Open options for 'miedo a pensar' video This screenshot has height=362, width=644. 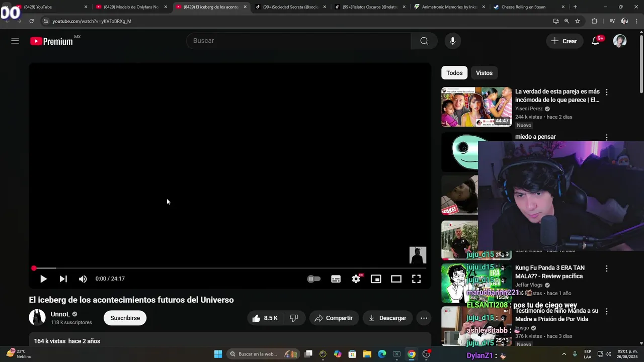point(606,137)
